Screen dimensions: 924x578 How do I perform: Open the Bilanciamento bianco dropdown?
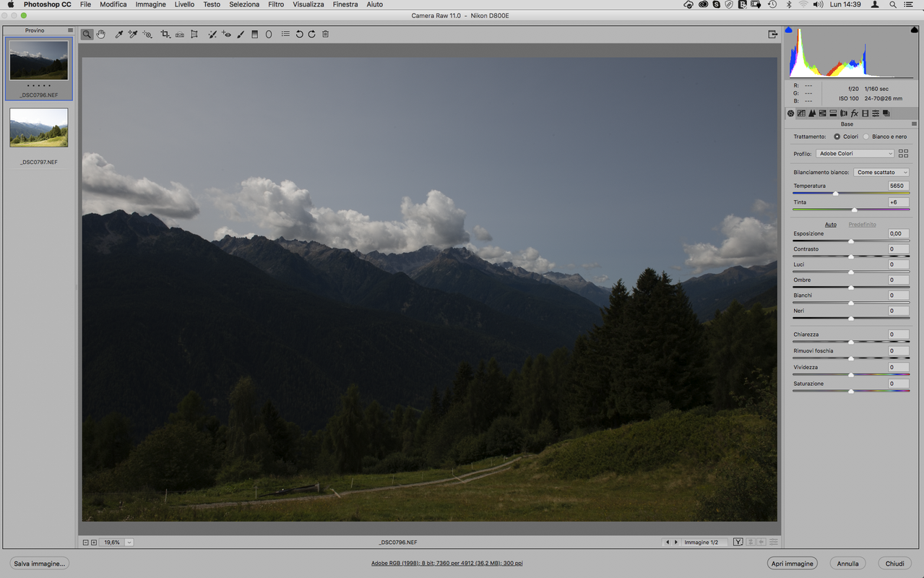coord(881,172)
